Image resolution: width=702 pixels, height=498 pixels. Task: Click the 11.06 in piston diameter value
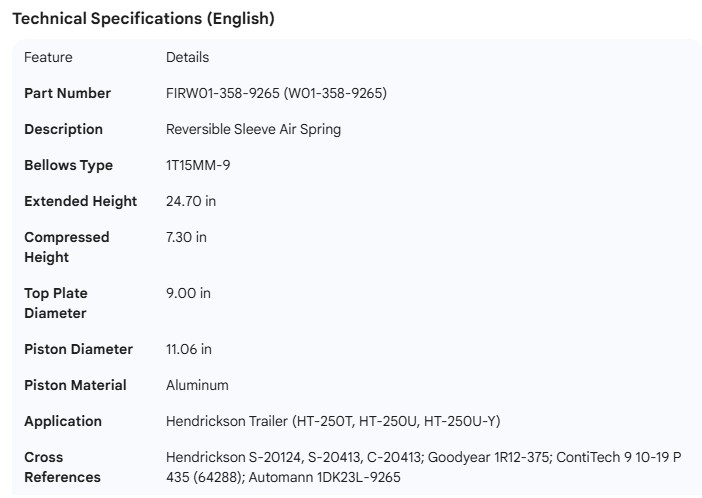click(189, 349)
